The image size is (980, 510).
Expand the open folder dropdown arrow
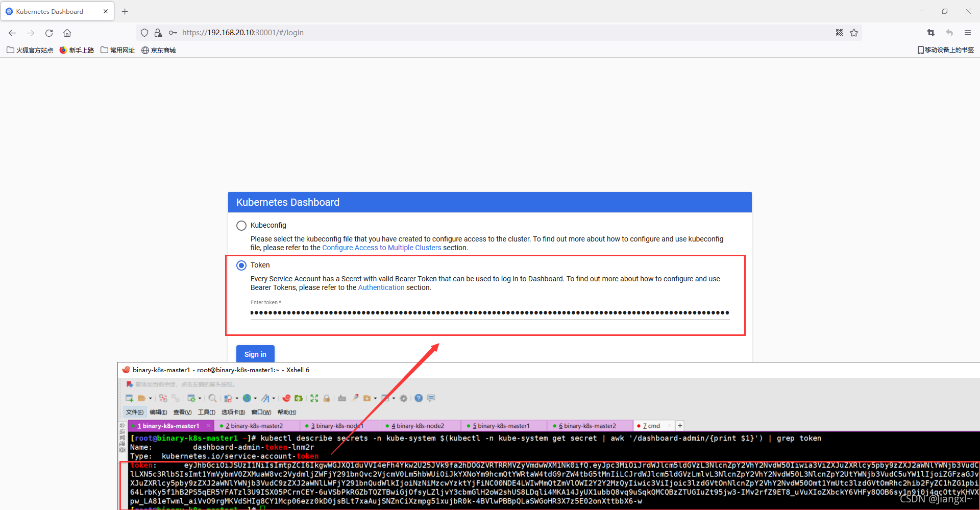coord(151,398)
